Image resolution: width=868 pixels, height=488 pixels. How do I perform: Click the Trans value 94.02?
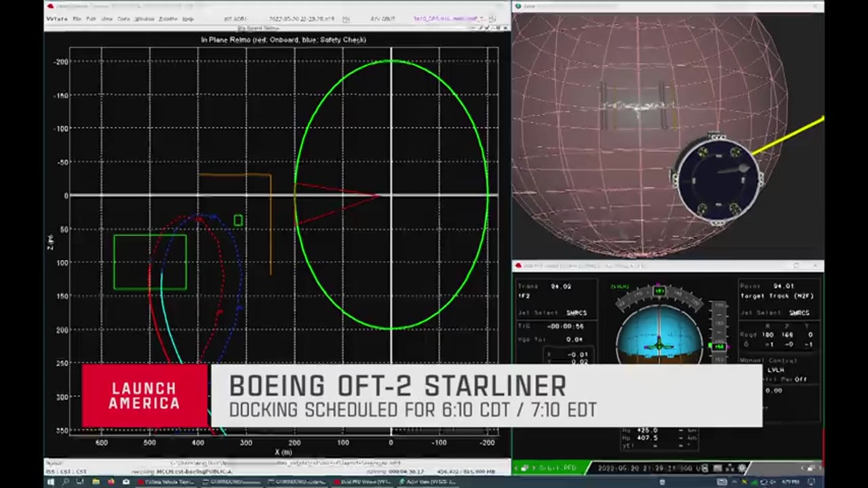point(561,286)
